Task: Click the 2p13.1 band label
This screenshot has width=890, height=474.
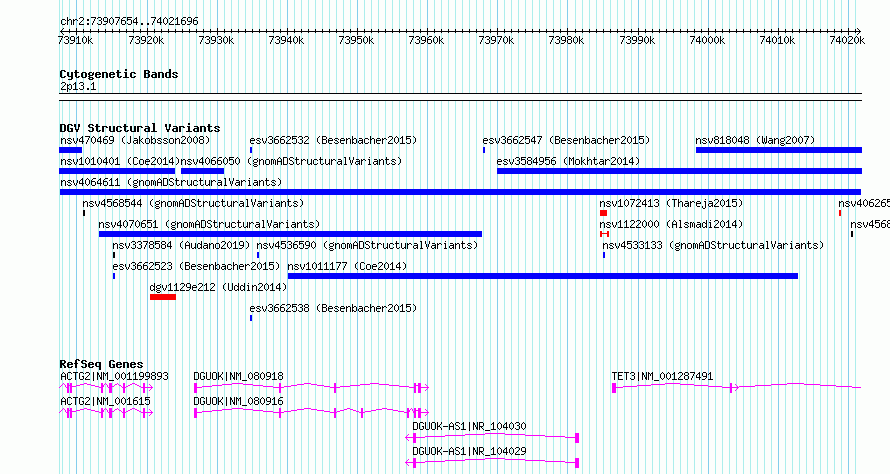Action: (x=78, y=87)
